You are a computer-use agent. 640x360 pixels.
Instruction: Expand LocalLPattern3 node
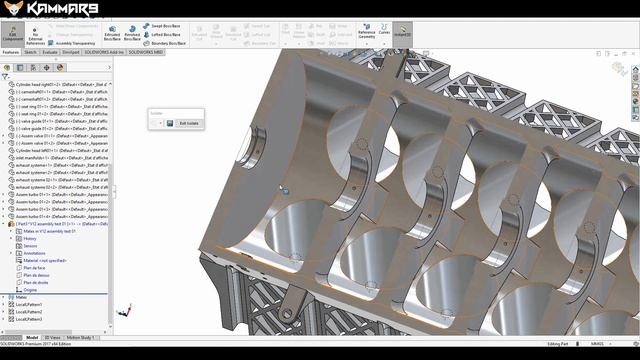point(4,319)
